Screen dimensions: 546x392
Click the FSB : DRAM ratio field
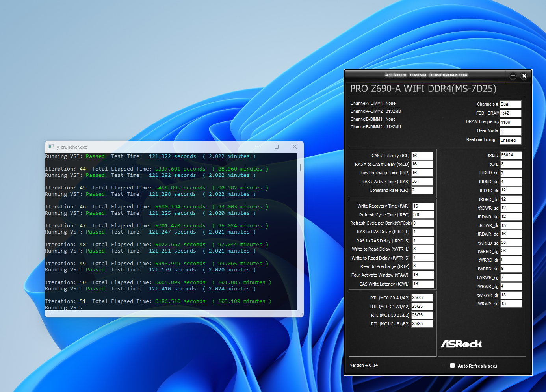click(x=511, y=113)
